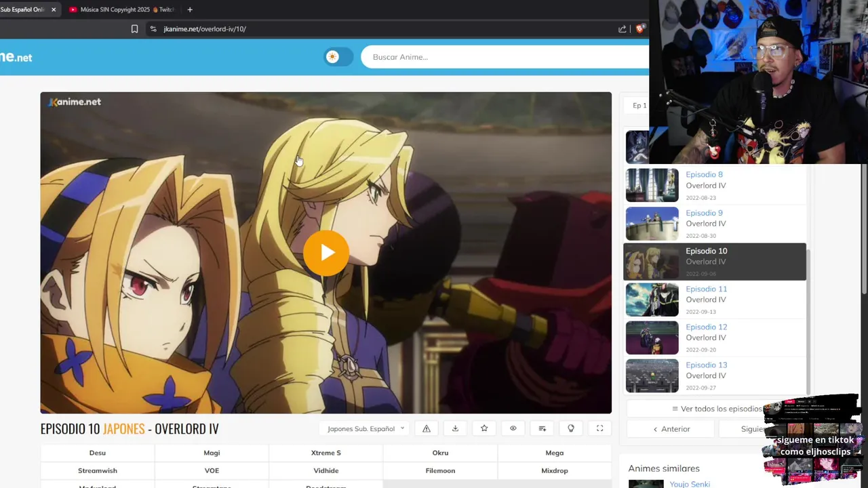Open a new browser tab with plus button

pyautogui.click(x=190, y=9)
